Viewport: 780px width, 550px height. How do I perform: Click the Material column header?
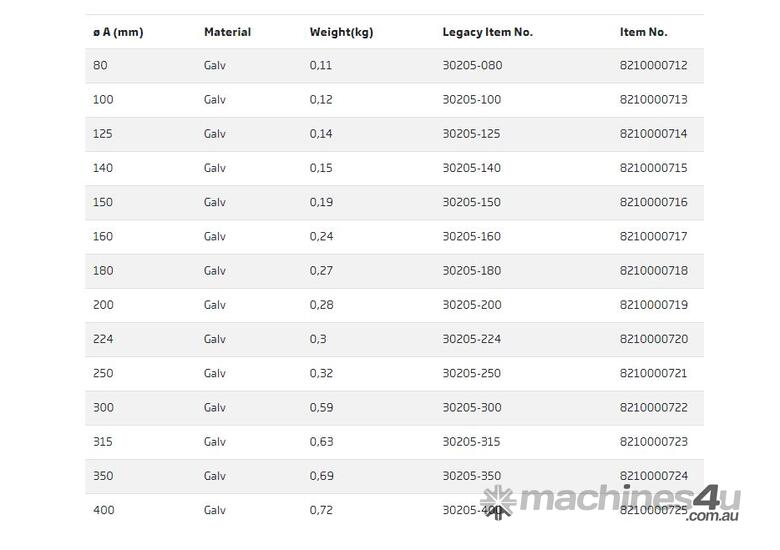pos(227,32)
